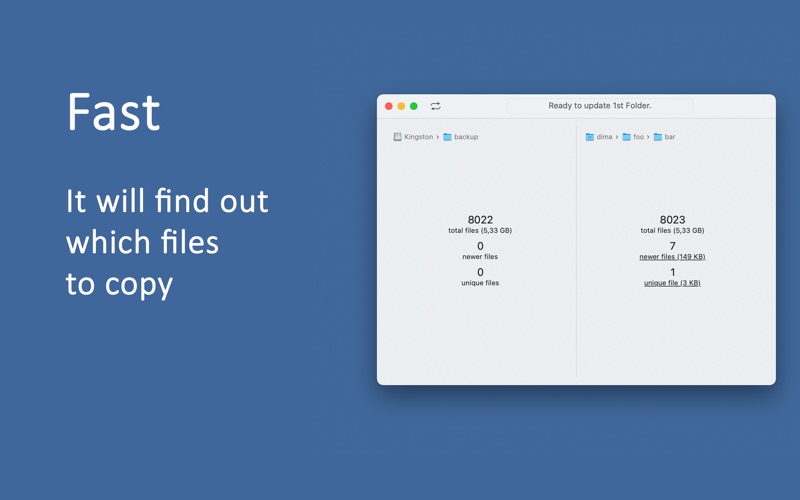Click the Kingston drive icon
Screen dimensions: 800x500
[397, 137]
